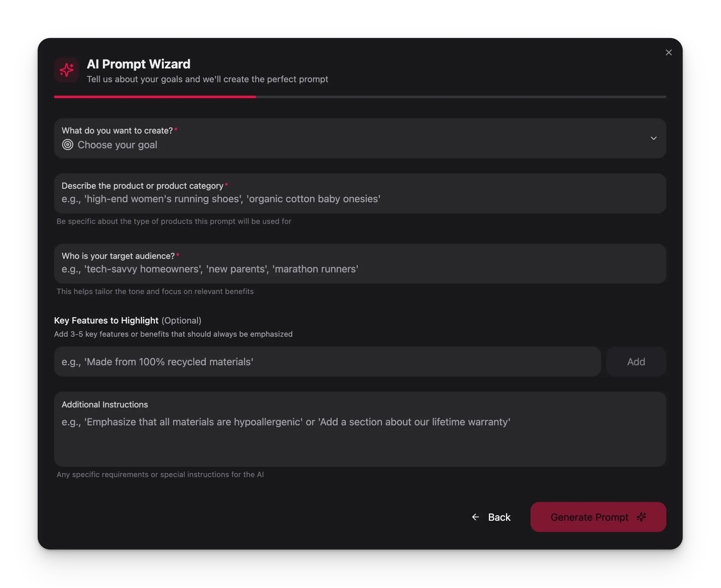The width and height of the screenshot is (721, 588).
Task: Click the close X icon of the wizard
Action: (x=669, y=52)
